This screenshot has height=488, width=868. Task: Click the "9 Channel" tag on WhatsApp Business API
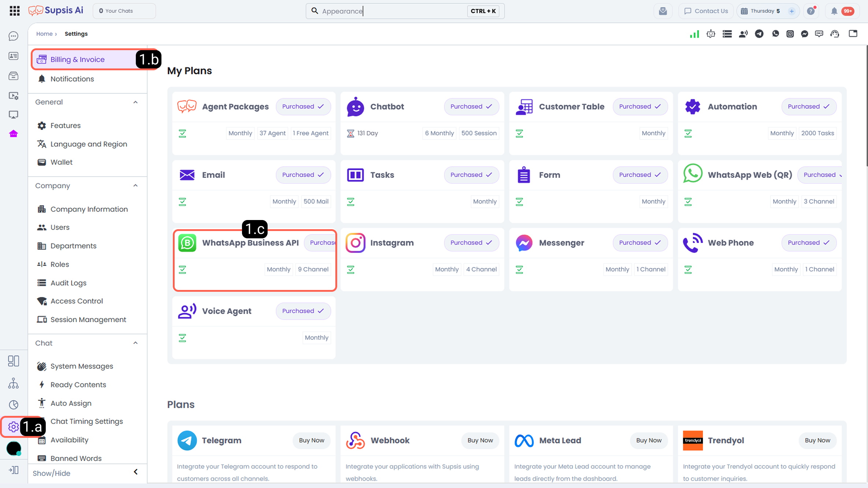tap(313, 269)
